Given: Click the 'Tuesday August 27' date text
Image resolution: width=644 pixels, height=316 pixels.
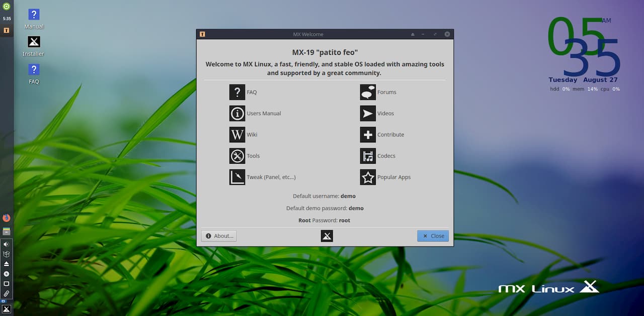Looking at the screenshot, I should (x=583, y=80).
